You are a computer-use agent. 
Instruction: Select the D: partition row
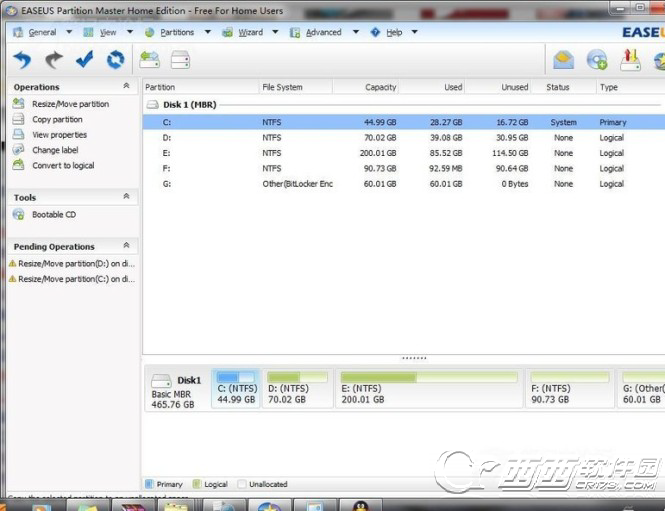404,137
